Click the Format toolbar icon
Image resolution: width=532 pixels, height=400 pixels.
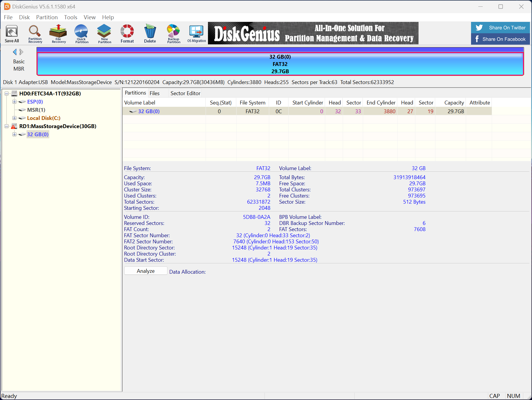coord(127,34)
